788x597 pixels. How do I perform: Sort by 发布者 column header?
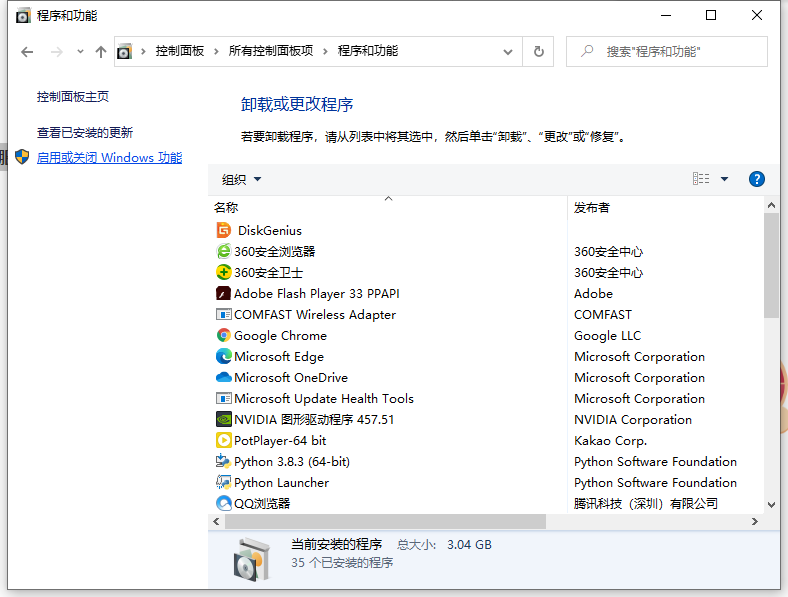pyautogui.click(x=591, y=207)
